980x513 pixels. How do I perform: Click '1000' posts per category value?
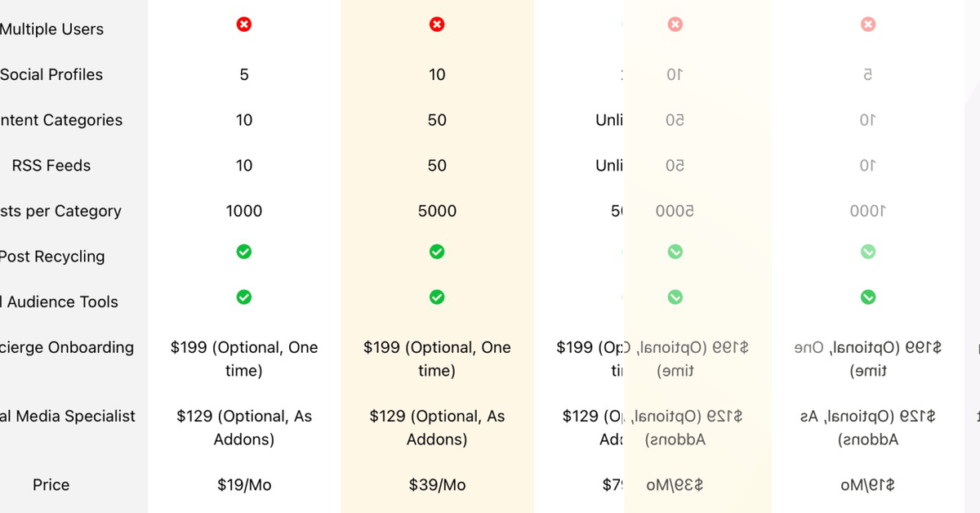tap(244, 211)
